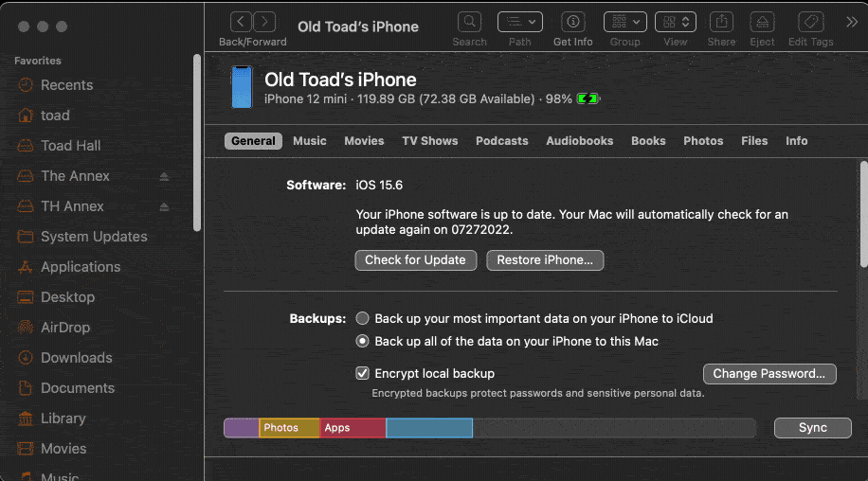Click the Edit Tags toolbar icon
868x481 pixels.
click(x=810, y=22)
